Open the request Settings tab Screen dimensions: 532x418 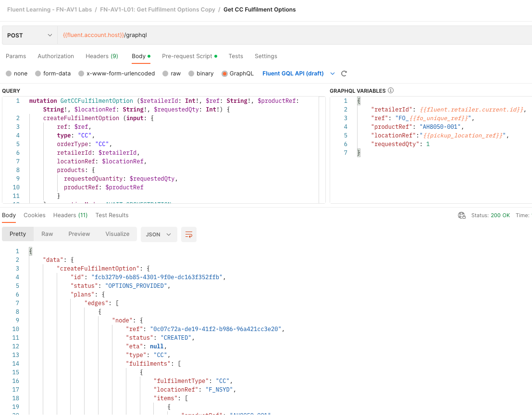[266, 56]
